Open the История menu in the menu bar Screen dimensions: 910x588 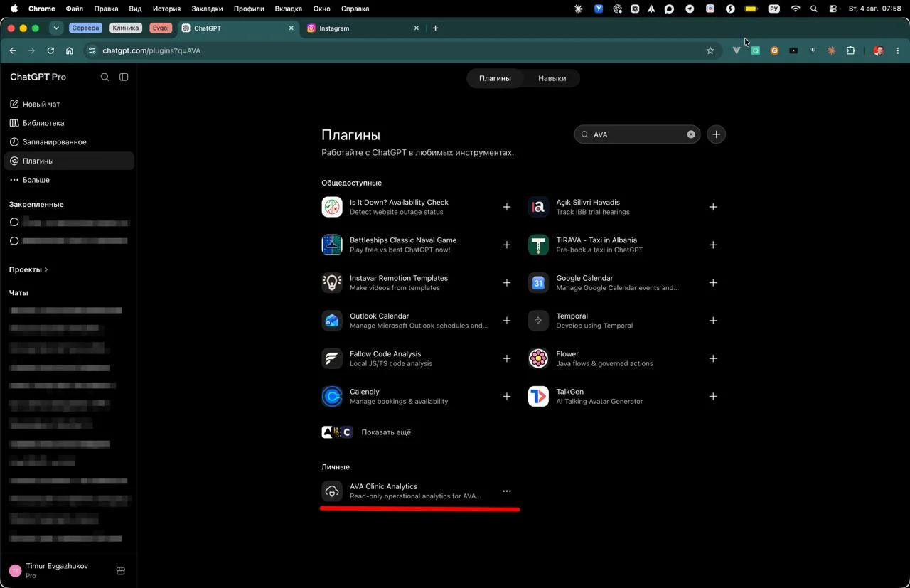(x=166, y=9)
